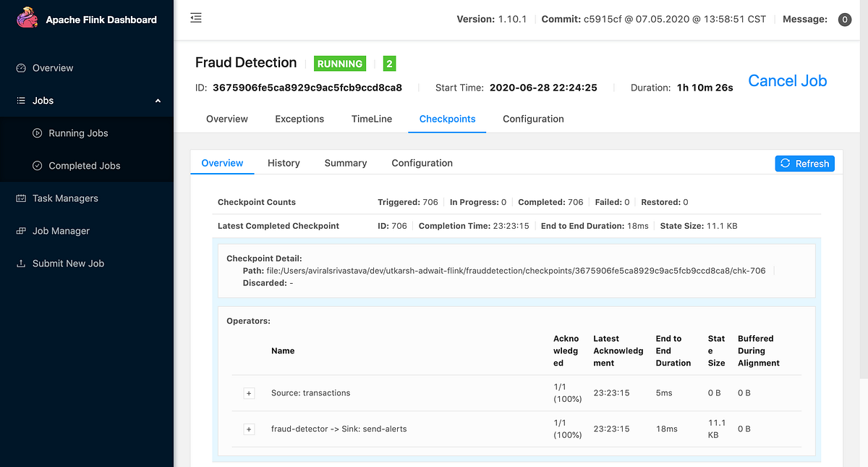
Task: Switch to the Exceptions tab
Action: tap(299, 119)
